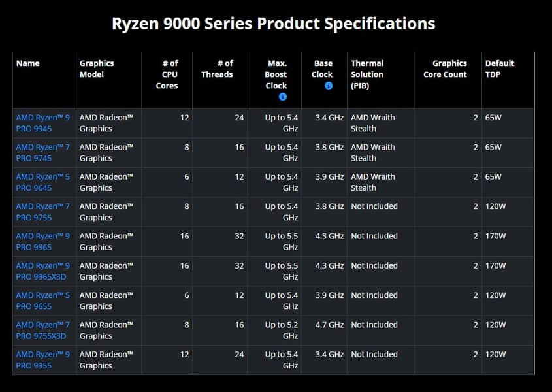Click the 170W TDP cell for 9965X3D
552x392 pixels.
point(495,265)
